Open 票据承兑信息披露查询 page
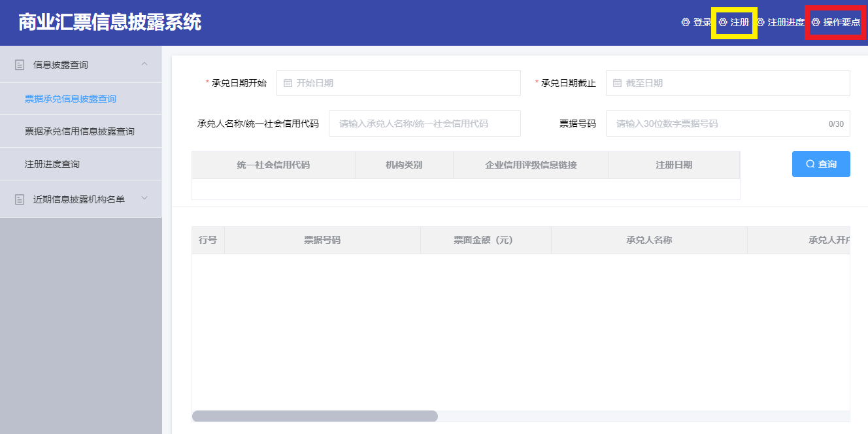Screen dimensions: 868x434 [71, 99]
